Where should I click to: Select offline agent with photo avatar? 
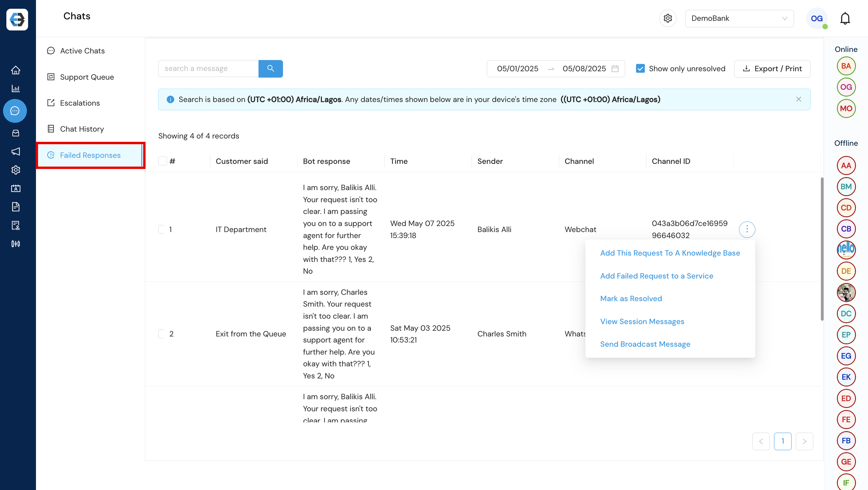click(846, 293)
